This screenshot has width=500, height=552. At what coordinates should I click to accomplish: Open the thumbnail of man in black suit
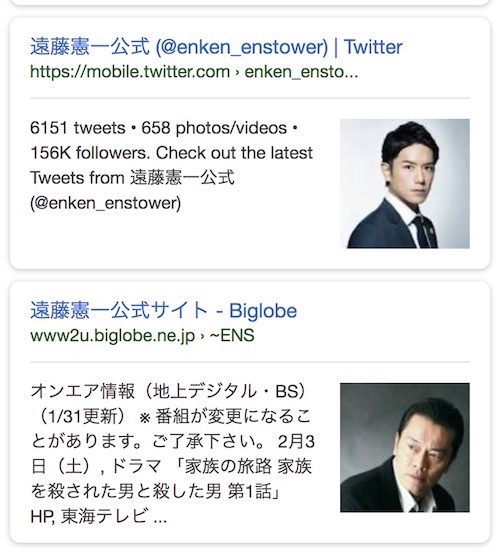(x=405, y=447)
